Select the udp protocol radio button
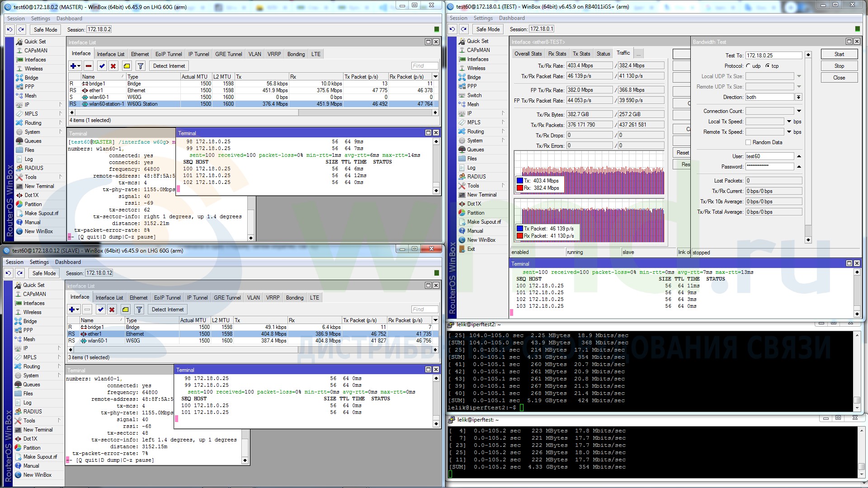The image size is (868, 488). pyautogui.click(x=749, y=66)
